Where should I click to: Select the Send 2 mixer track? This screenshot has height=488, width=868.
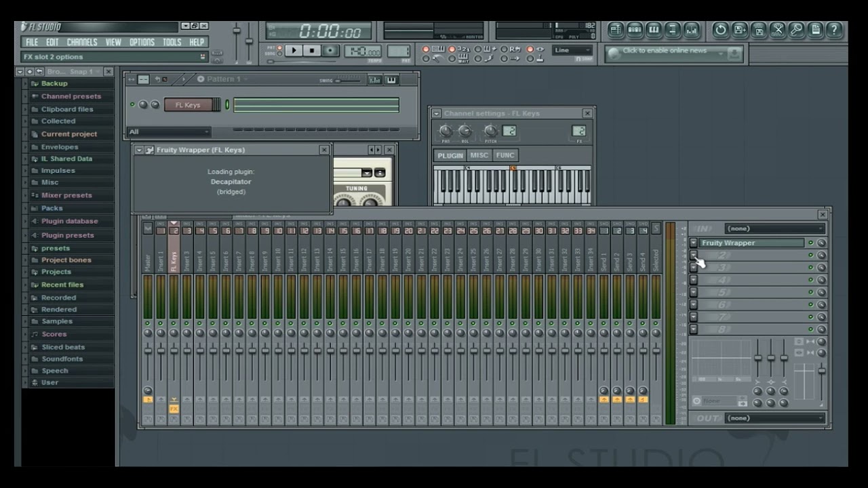[x=617, y=260]
